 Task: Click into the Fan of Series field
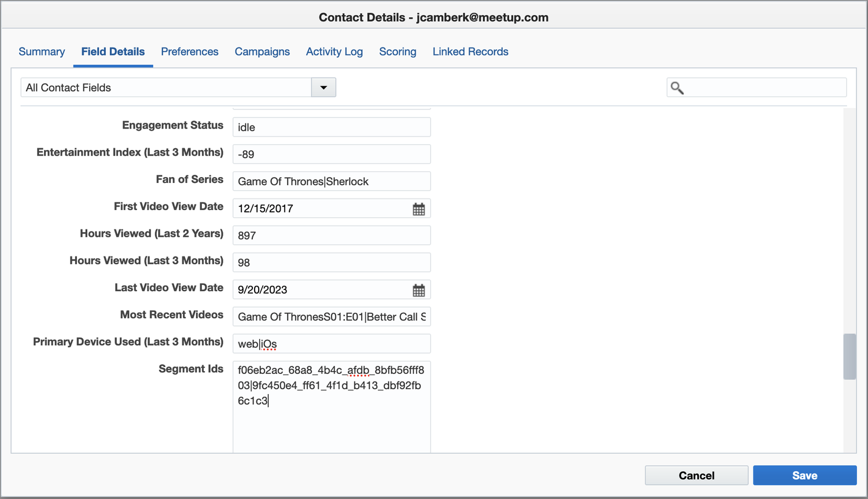pyautogui.click(x=331, y=181)
